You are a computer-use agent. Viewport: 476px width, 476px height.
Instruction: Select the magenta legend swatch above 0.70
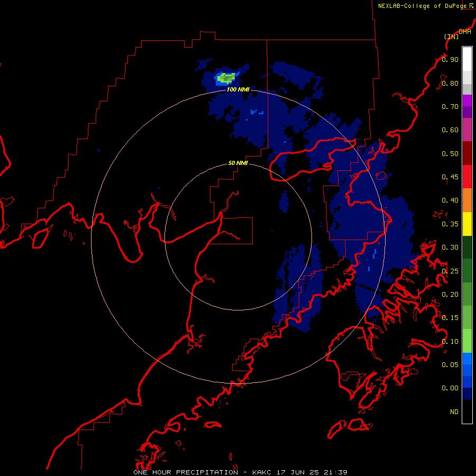(x=467, y=100)
